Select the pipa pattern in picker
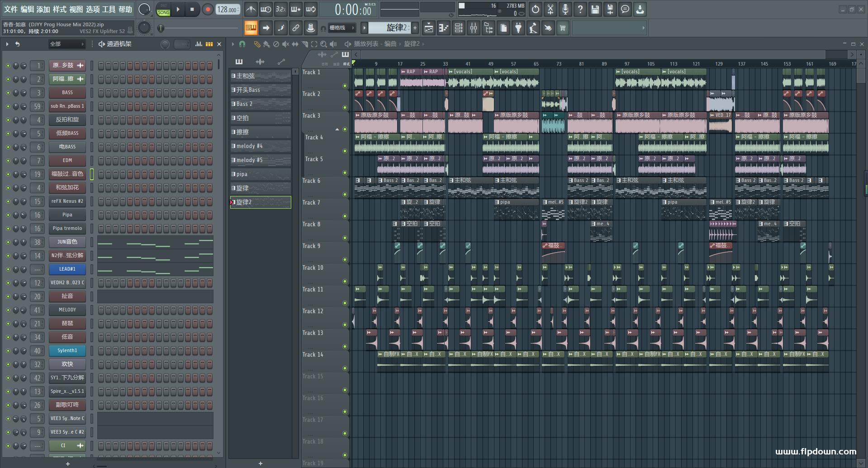Screen dimensions: 868x468 click(261, 174)
